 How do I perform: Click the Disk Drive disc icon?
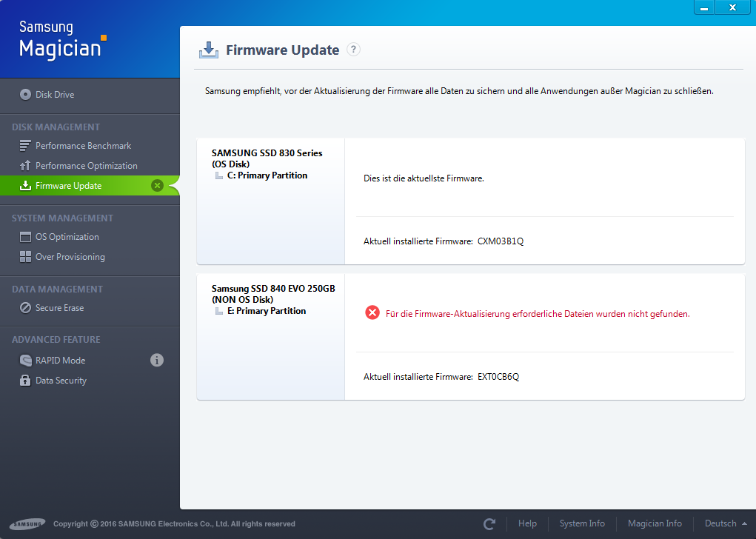pyautogui.click(x=26, y=95)
